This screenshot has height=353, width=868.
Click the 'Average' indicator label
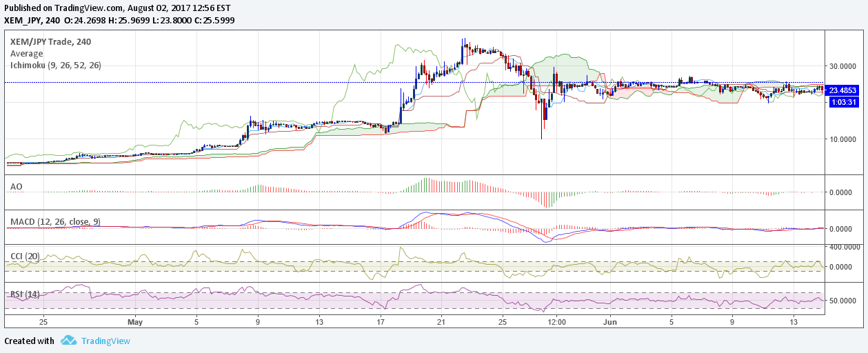pos(26,54)
